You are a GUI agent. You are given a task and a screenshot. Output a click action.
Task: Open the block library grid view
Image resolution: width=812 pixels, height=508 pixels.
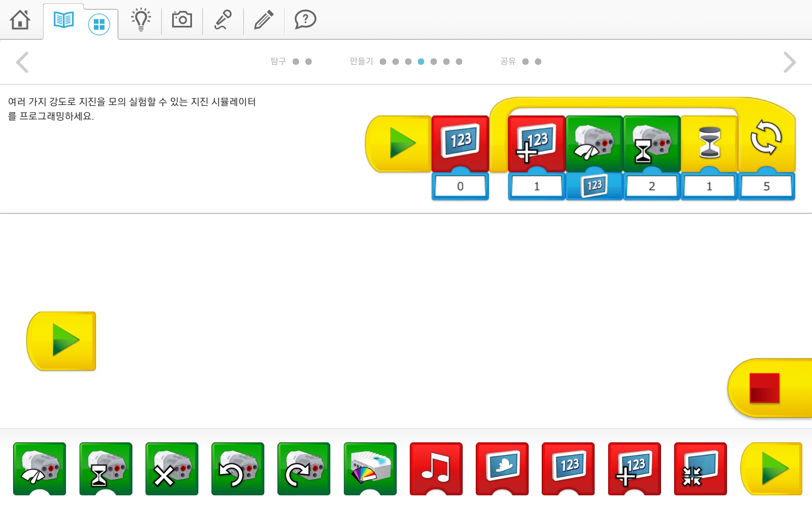click(x=99, y=25)
